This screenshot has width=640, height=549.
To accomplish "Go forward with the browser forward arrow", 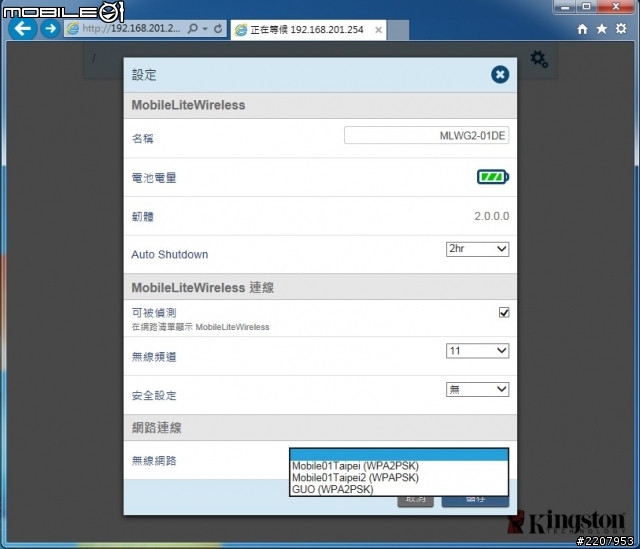I will [50, 29].
